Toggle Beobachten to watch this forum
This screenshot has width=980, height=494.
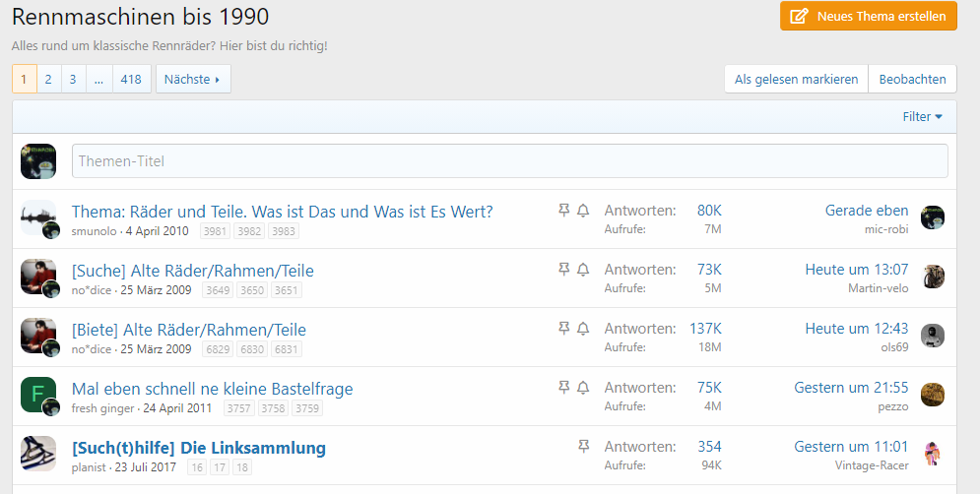click(912, 79)
